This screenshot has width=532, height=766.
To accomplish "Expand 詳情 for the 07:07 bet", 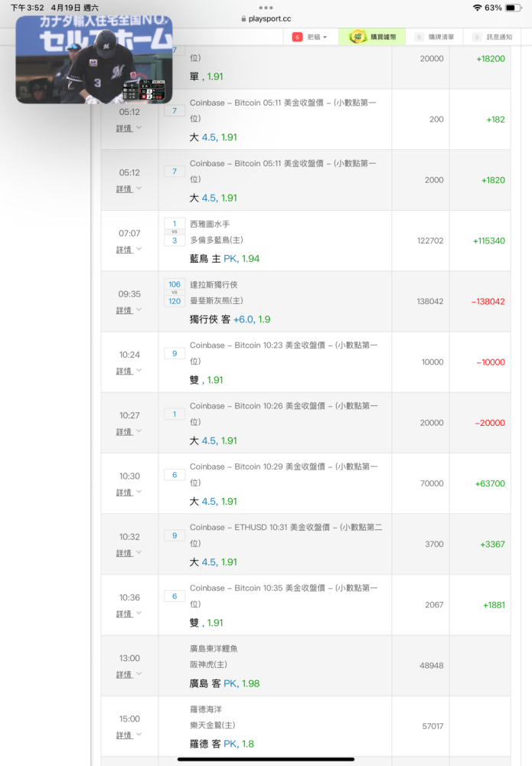I will (129, 250).
